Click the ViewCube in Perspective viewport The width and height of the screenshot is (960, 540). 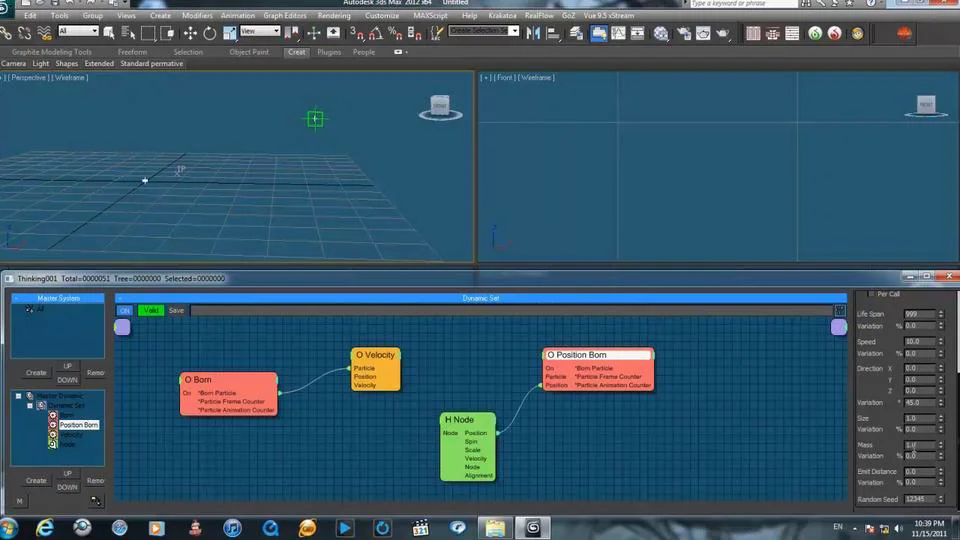(439, 106)
